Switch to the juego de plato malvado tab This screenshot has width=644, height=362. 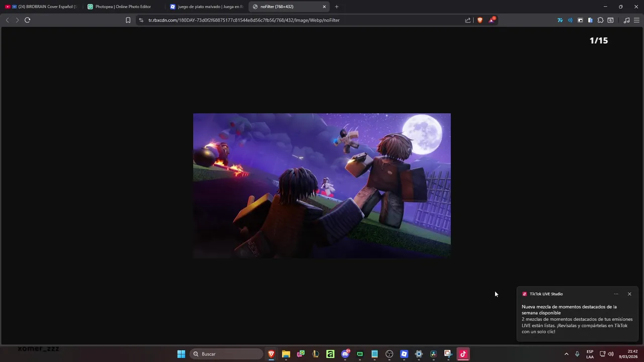pyautogui.click(x=206, y=7)
